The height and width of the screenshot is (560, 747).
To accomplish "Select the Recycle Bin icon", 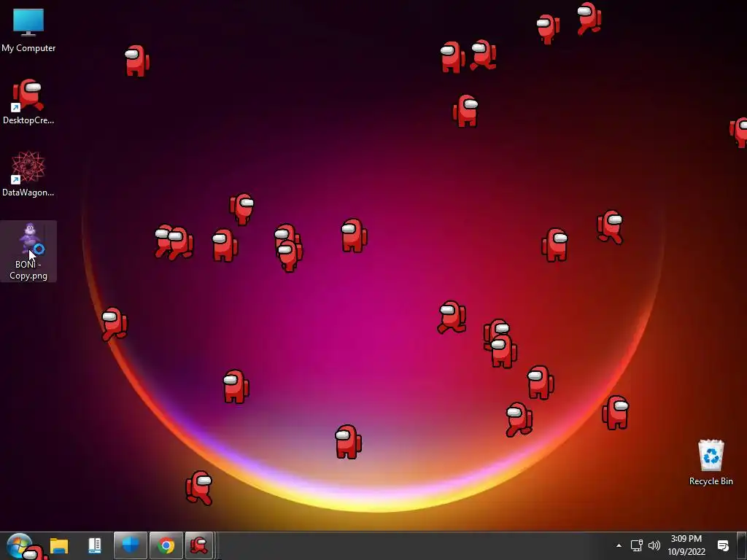I will click(711, 462).
